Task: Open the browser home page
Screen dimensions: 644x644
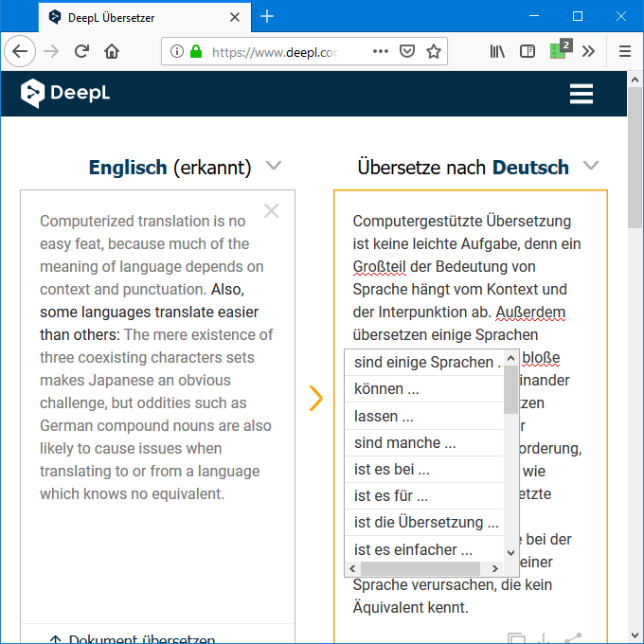Action: pos(112,51)
